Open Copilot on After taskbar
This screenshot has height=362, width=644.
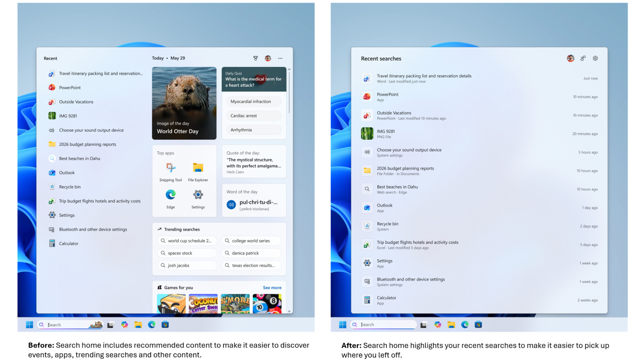(x=438, y=325)
